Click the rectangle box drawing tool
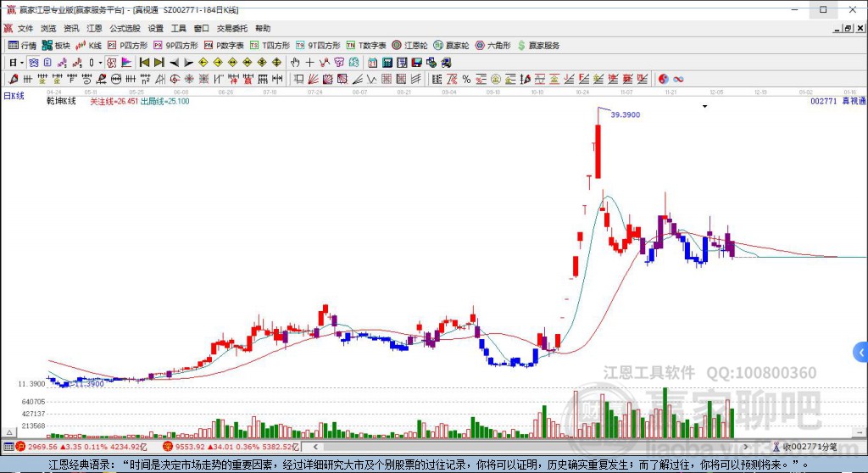 tap(298, 79)
